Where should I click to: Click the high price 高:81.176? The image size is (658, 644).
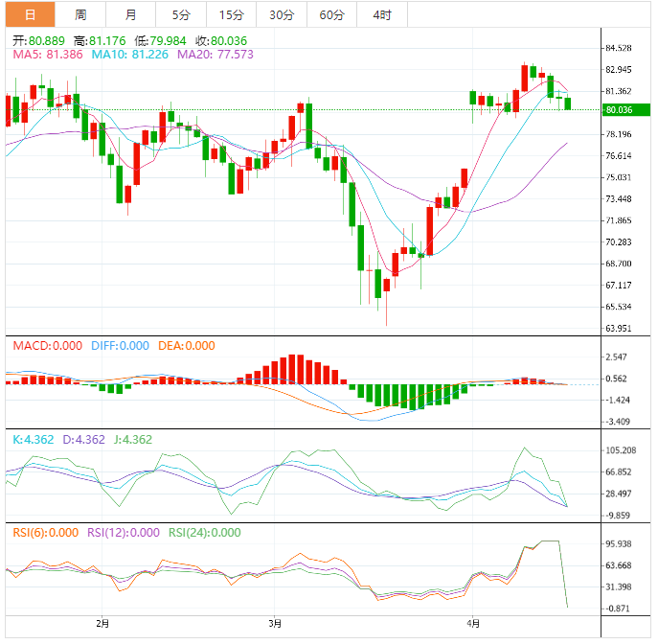pos(100,41)
